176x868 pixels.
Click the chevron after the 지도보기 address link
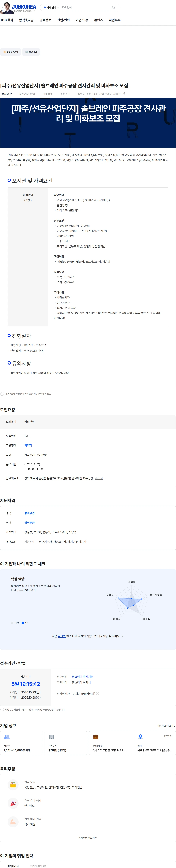[105, 478]
